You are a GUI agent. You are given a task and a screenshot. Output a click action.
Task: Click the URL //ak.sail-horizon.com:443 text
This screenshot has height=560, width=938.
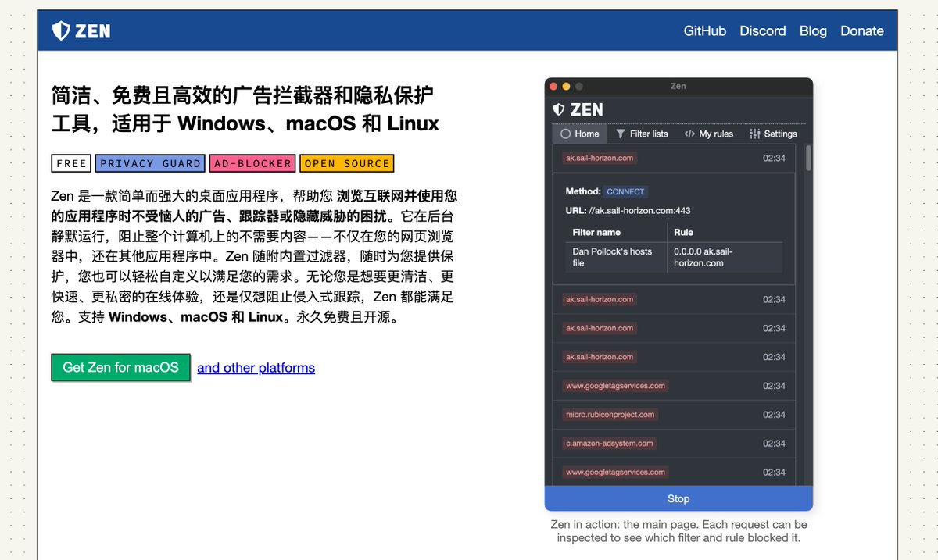[628, 210]
